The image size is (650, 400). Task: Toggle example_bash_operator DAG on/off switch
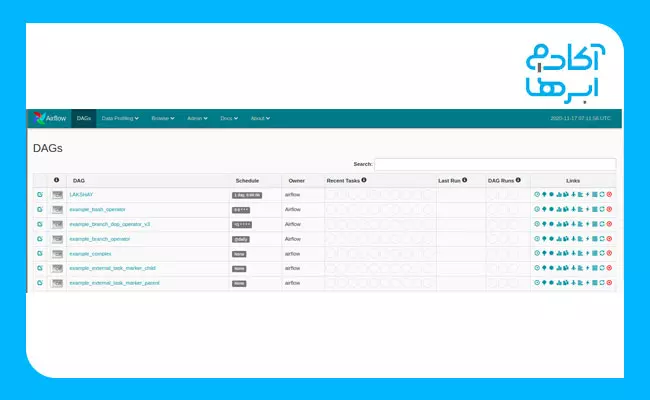click(58, 209)
